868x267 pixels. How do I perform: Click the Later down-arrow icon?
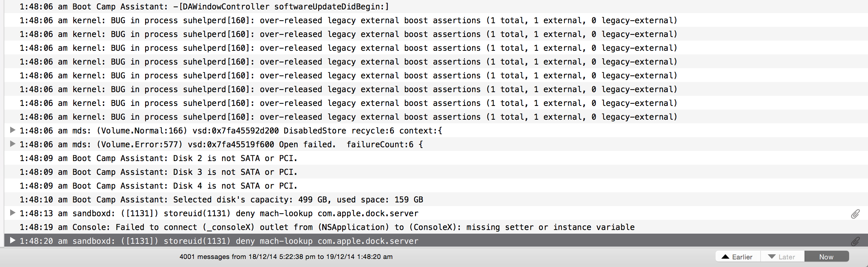coord(772,257)
